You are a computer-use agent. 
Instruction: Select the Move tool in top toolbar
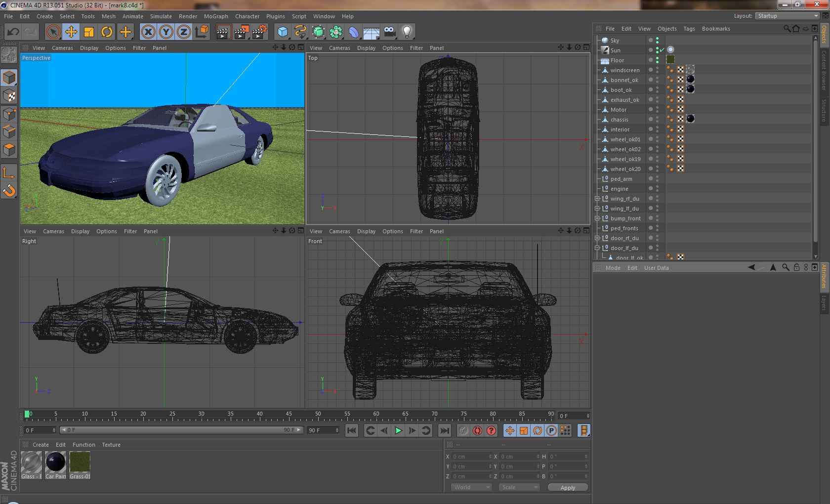[x=71, y=32]
